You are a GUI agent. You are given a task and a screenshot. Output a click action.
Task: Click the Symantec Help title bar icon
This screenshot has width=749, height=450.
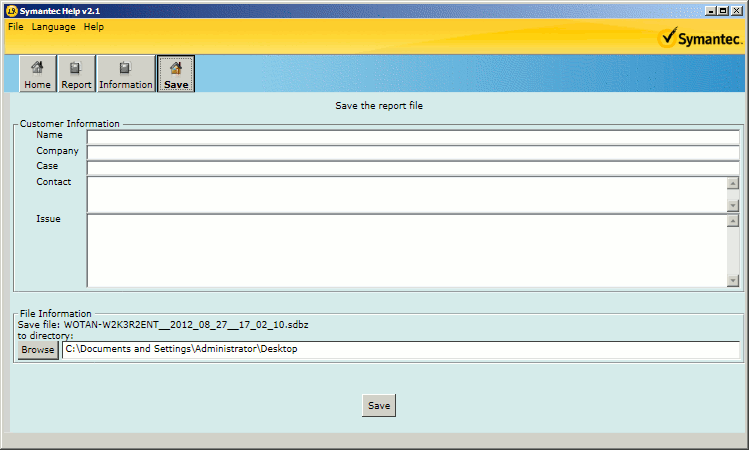tap(12, 11)
